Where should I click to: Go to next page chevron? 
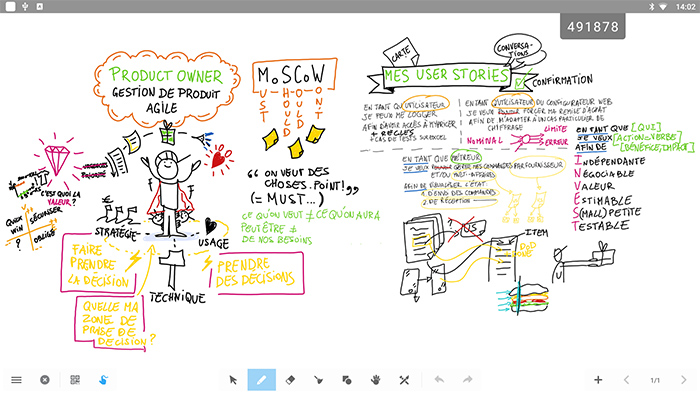pyautogui.click(x=683, y=380)
